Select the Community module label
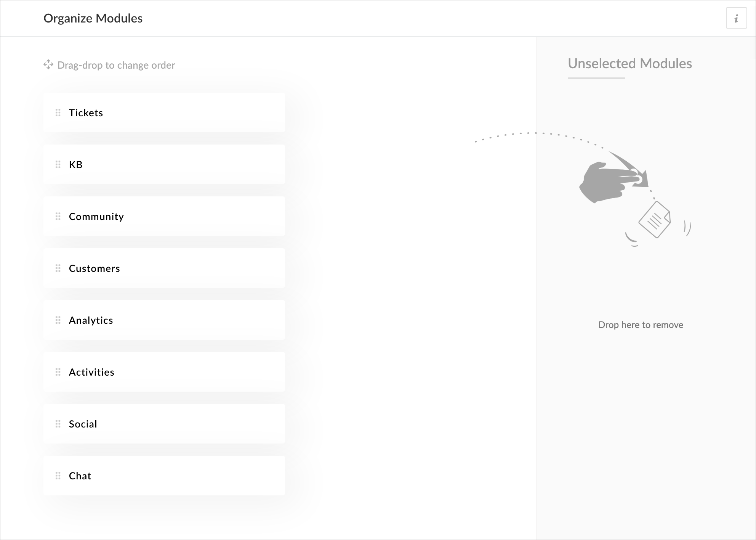The image size is (756, 540). tap(96, 217)
